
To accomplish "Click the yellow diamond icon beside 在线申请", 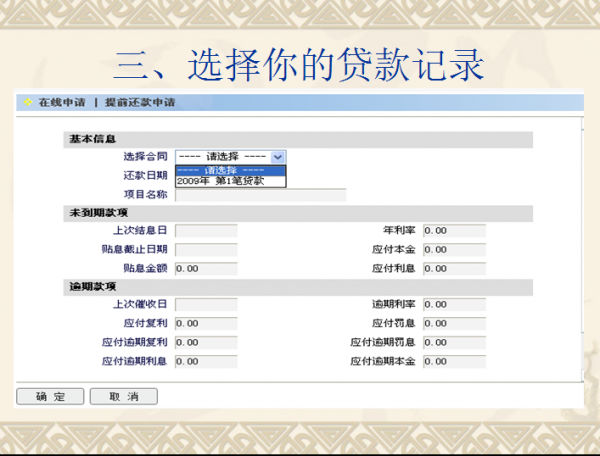I will (26, 103).
